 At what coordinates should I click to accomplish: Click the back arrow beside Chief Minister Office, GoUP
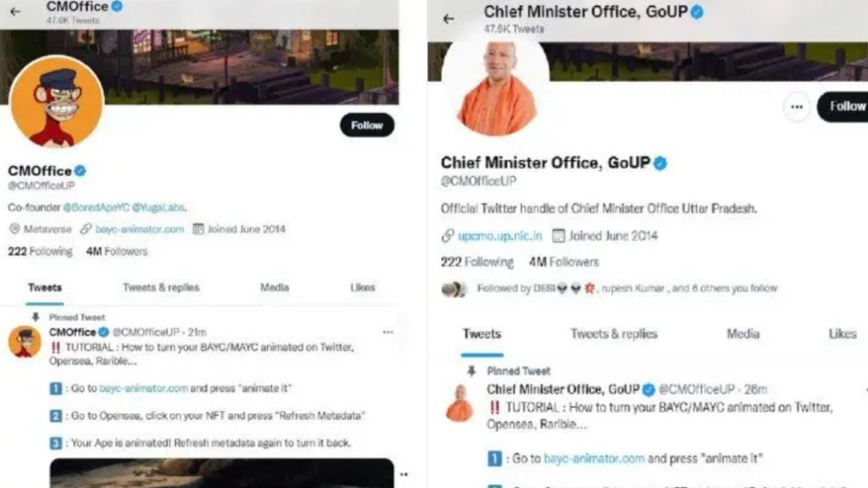point(448,19)
